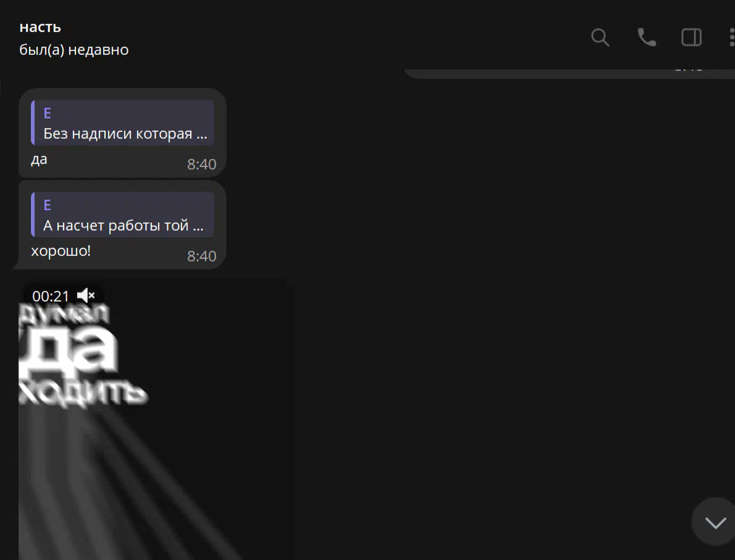
Task: Click the 'был(а) недавно' status text
Action: [74, 49]
